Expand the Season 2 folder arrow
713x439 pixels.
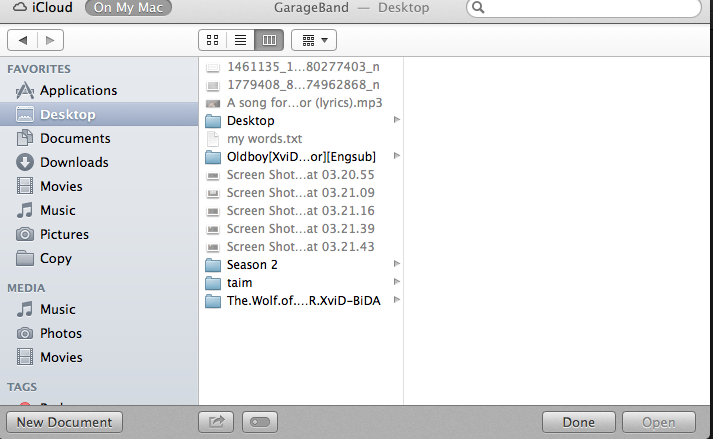397,264
